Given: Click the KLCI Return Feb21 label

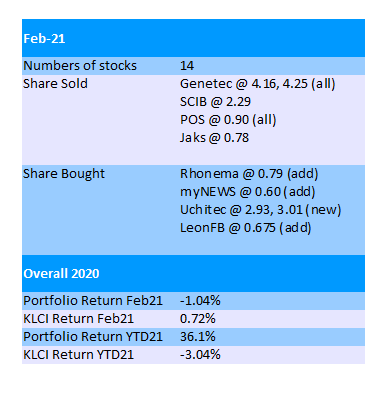Looking at the screenshot, I should [x=78, y=319].
